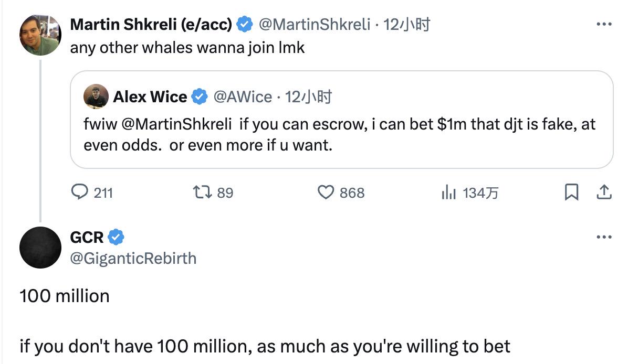The height and width of the screenshot is (364, 628).
Task: Click Alex Wice's verified badge
Action: [199, 97]
